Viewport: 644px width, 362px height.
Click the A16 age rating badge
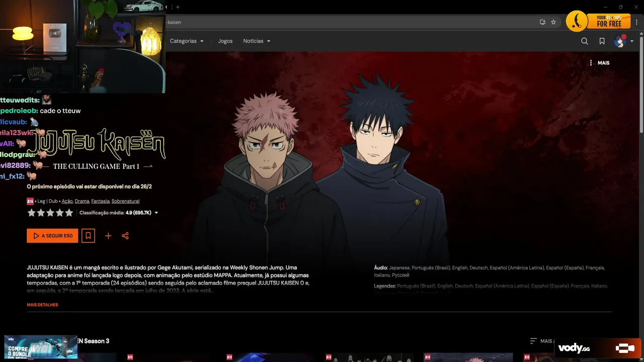click(30, 201)
